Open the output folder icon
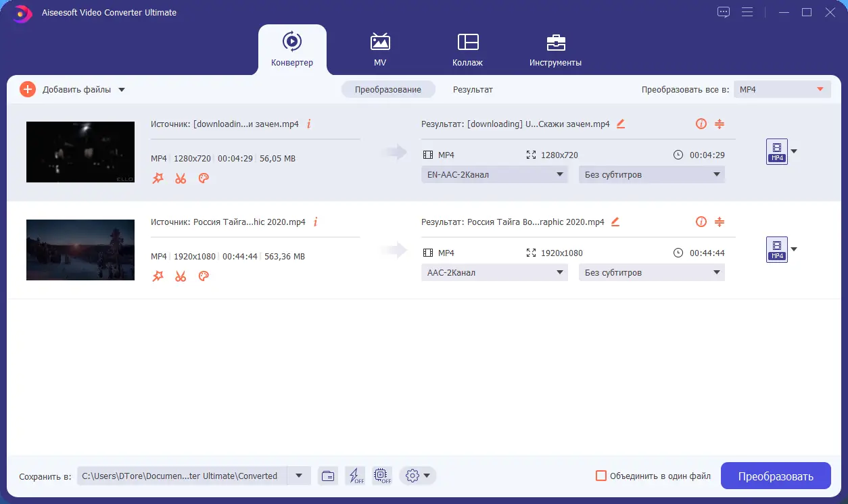The width and height of the screenshot is (848, 504). [x=328, y=476]
